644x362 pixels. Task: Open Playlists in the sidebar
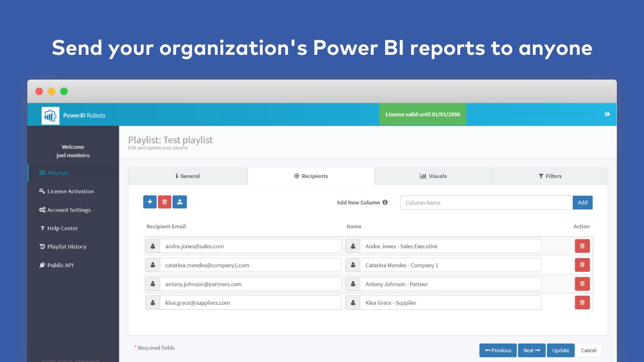tap(73, 173)
